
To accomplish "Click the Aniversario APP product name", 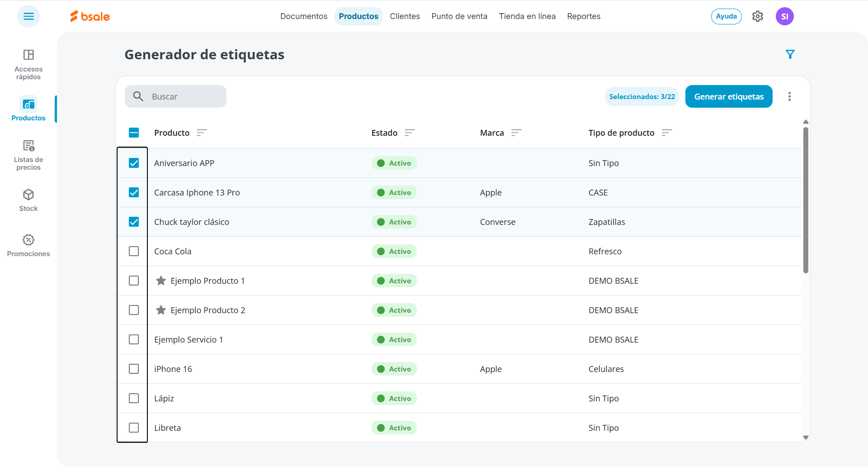I will point(184,163).
